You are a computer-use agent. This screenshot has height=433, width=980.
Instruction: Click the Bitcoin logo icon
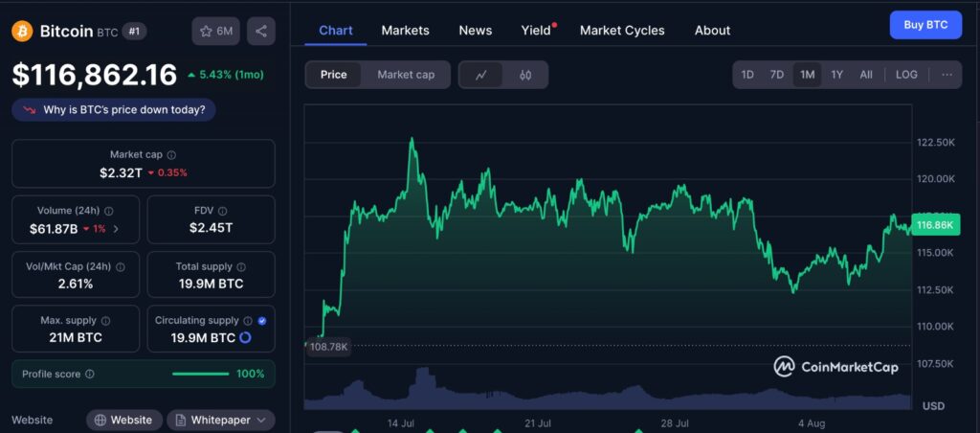(x=22, y=32)
